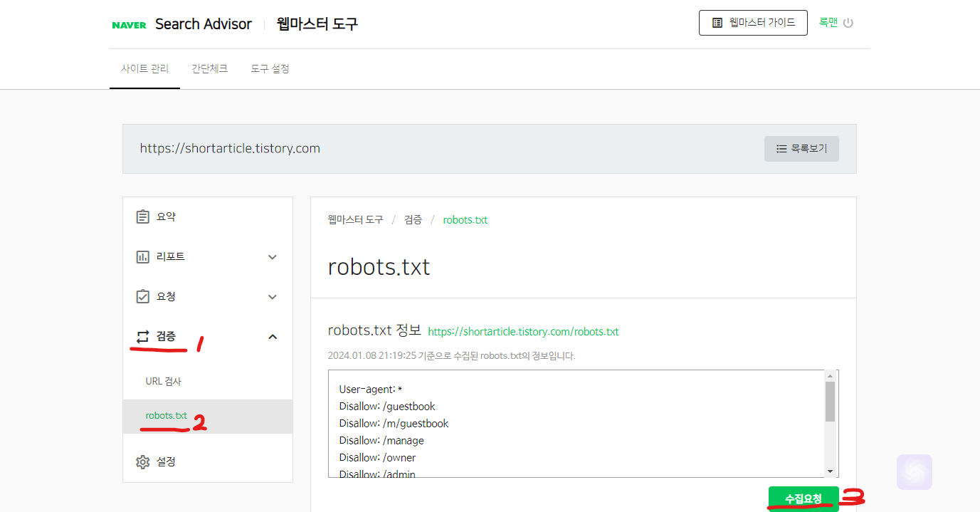Open the 리포트 sidebar menu

(x=208, y=256)
